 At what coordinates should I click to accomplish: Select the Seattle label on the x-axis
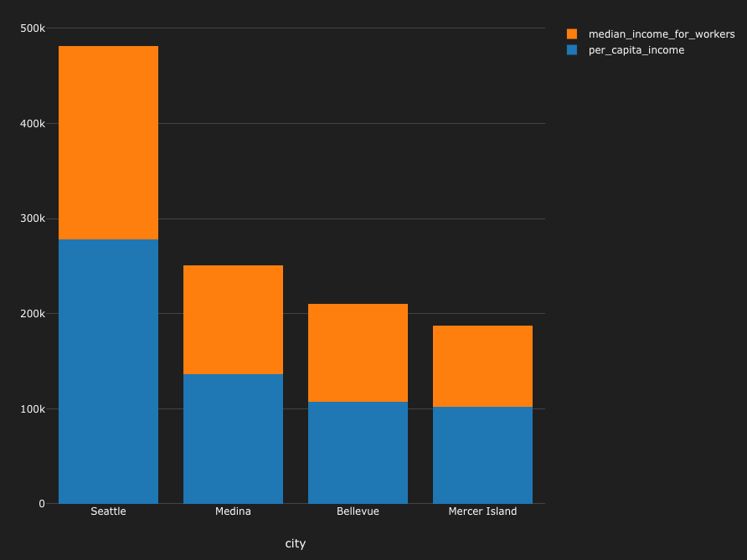pos(107,511)
